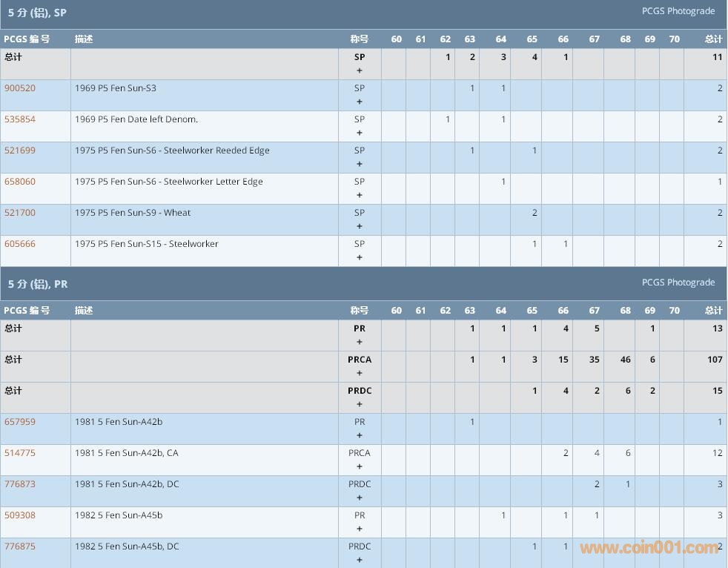
Task: Open PCGS number 521699 link
Action: 20,151
